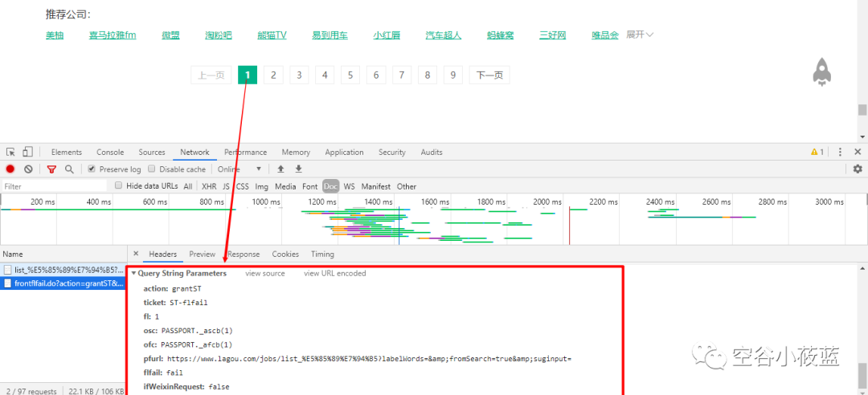Image resolution: width=868 pixels, height=395 pixels.
Task: Open the 小红唇 company link
Action: click(387, 35)
